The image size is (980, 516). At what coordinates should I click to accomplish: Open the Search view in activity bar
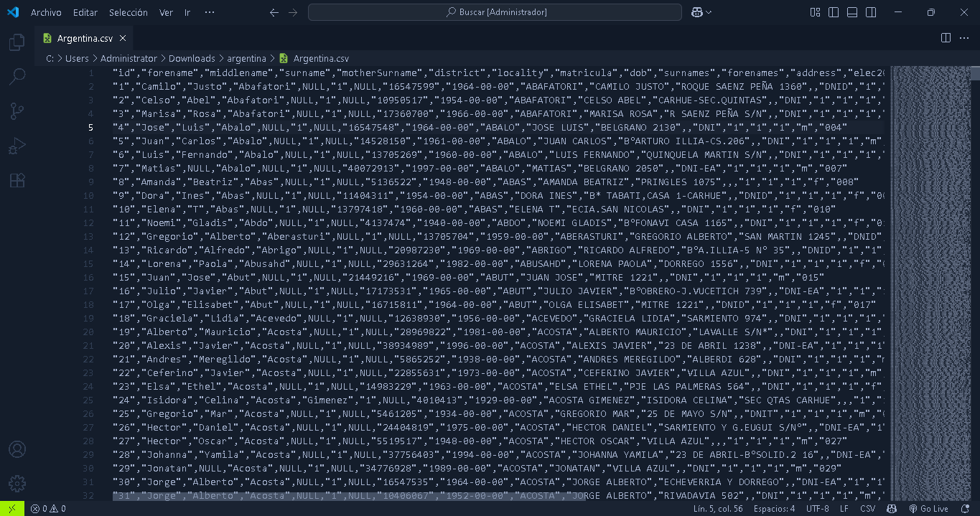[17, 76]
